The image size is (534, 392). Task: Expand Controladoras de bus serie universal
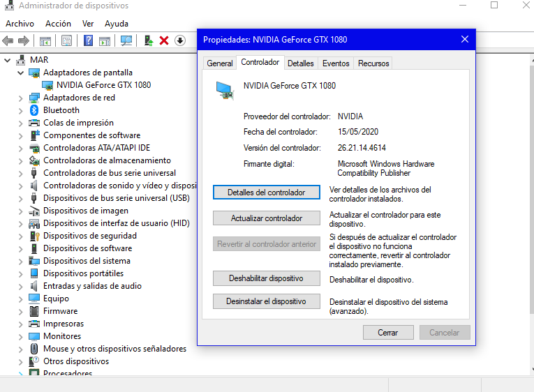[21, 174]
